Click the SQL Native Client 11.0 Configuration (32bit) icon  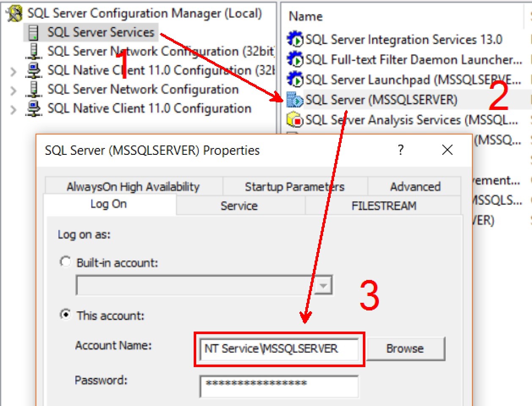(34, 70)
